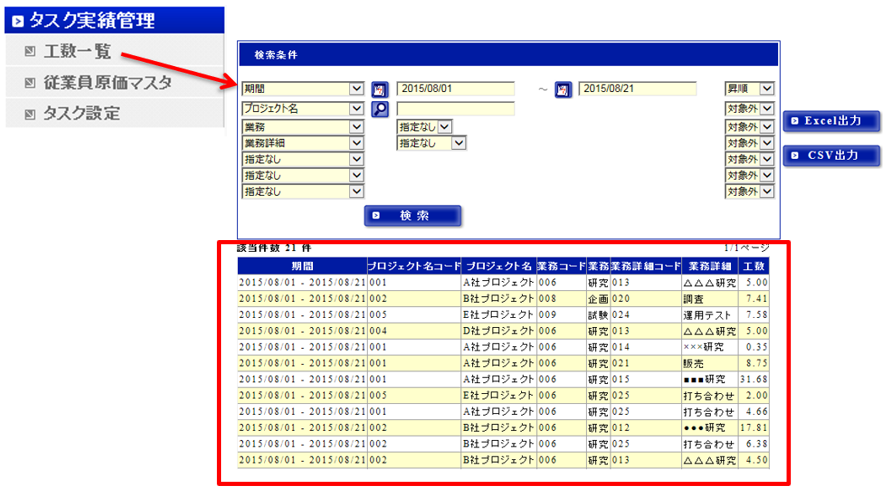Open the start date calendar picker
The image size is (888, 495).
point(379,89)
